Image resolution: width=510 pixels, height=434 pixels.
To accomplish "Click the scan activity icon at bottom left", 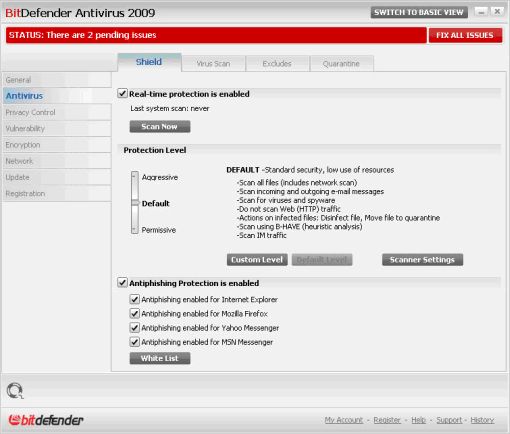I will coord(15,391).
